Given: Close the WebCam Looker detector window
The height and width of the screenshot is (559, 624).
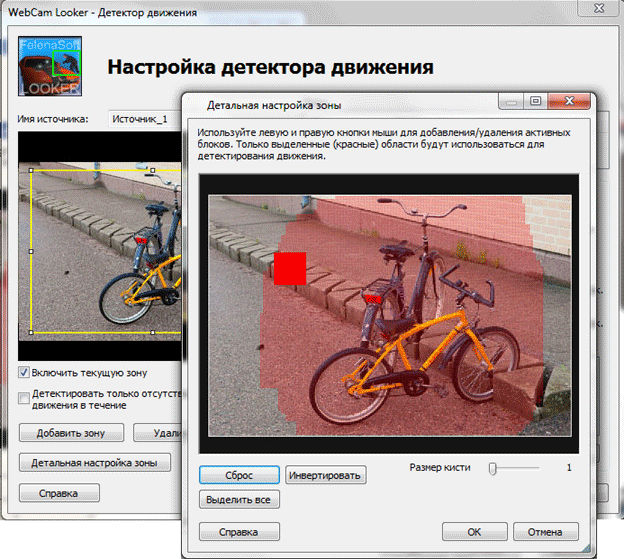Looking at the screenshot, I should [599, 8].
